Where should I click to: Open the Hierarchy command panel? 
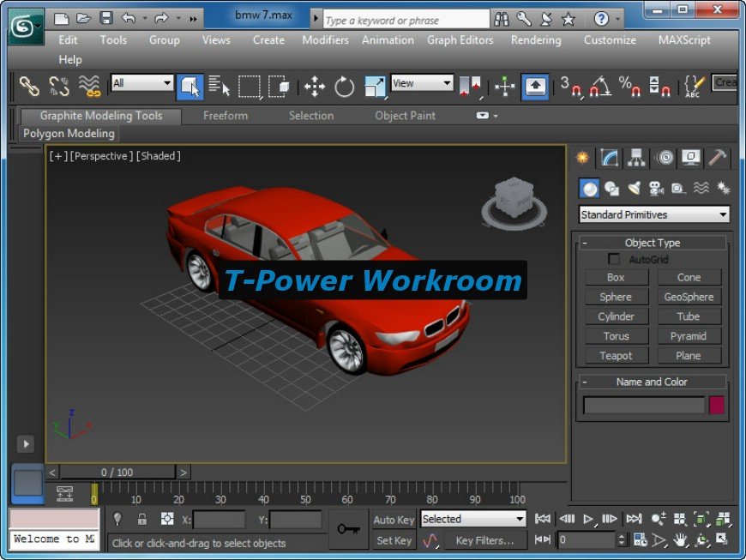636,158
